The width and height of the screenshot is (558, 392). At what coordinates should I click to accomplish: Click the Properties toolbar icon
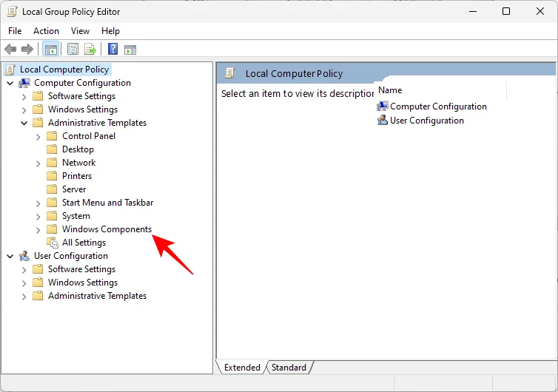pyautogui.click(x=73, y=49)
